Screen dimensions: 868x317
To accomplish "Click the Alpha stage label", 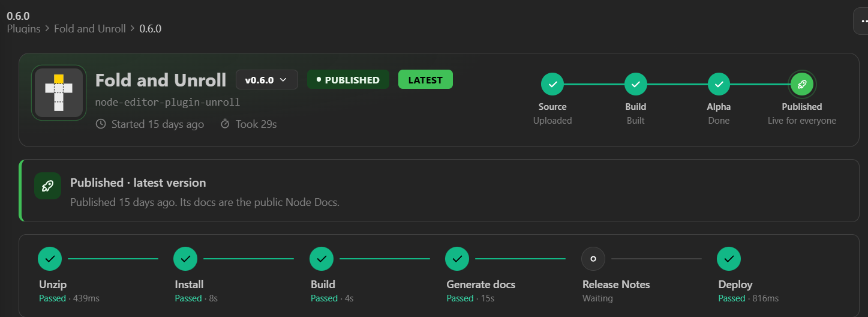I will [x=719, y=107].
